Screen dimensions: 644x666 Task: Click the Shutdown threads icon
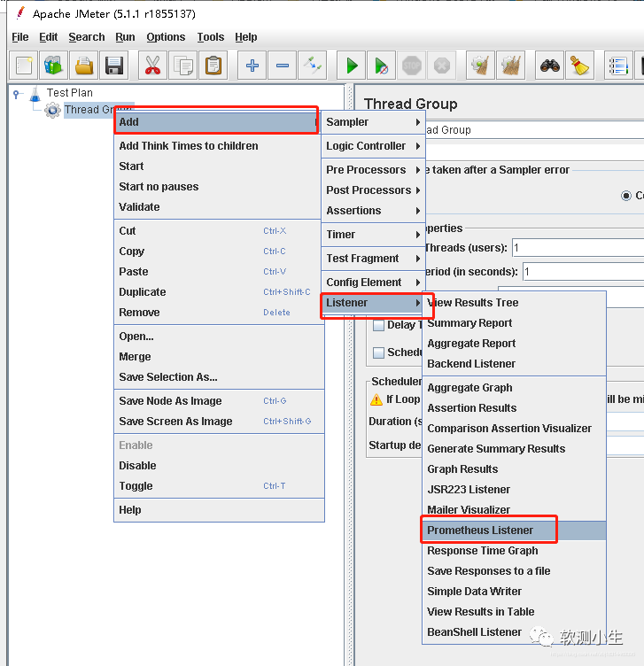point(442,66)
